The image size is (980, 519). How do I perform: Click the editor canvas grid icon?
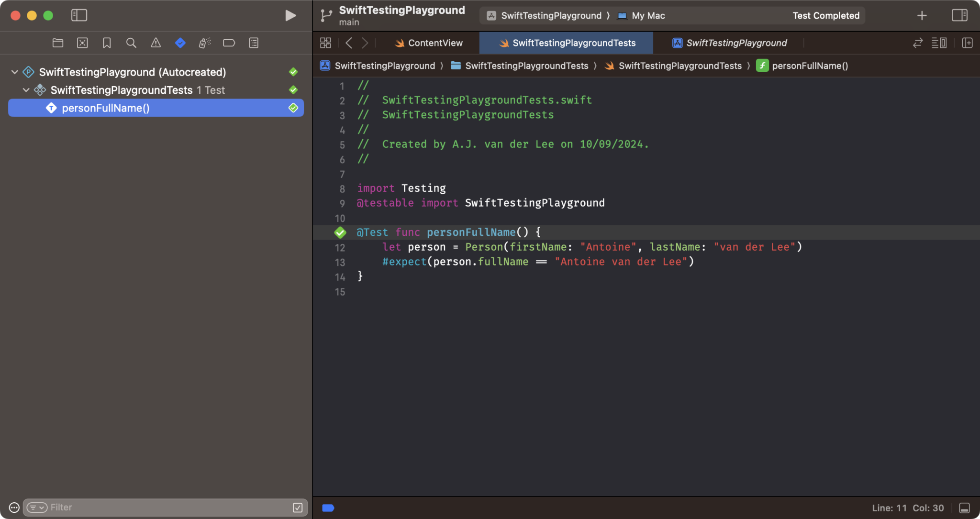click(325, 43)
